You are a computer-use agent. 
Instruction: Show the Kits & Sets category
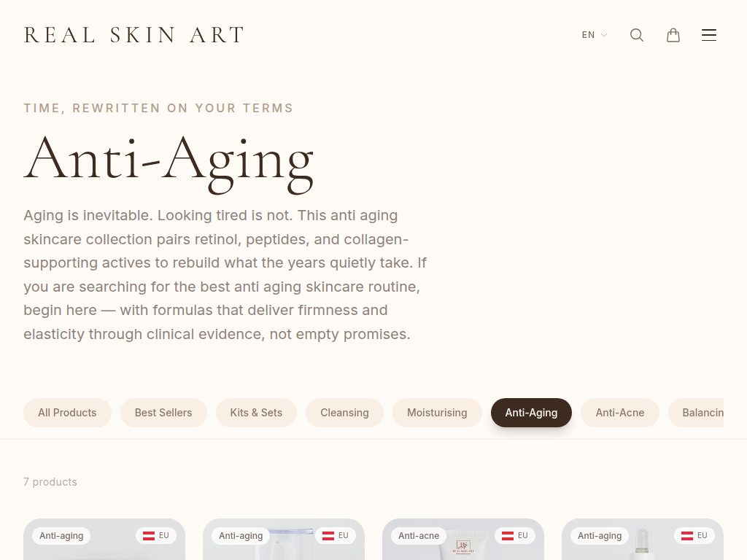256,413
